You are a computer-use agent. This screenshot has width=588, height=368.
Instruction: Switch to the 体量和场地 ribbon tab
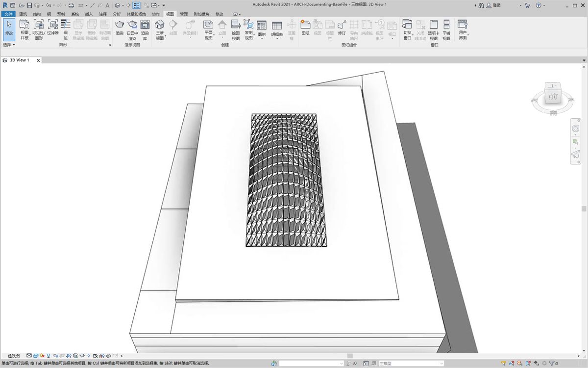click(136, 14)
